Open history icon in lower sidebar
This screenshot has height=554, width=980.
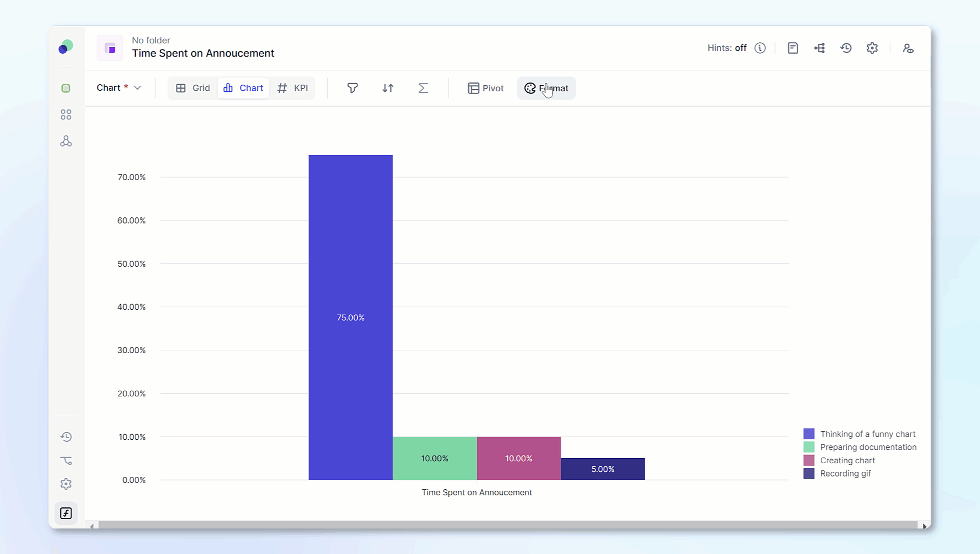click(x=66, y=437)
